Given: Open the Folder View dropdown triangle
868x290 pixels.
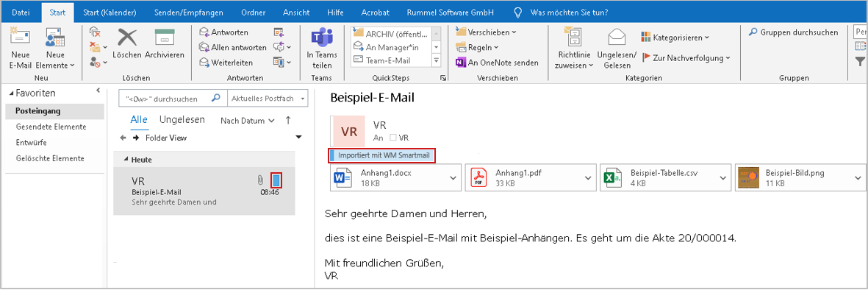Looking at the screenshot, I should pyautogui.click(x=299, y=137).
